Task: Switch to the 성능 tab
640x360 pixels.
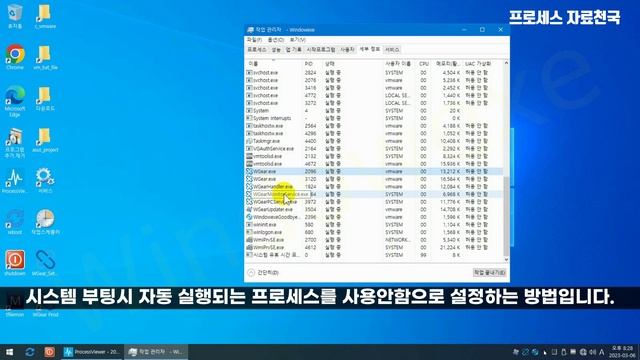Action: (x=276, y=50)
